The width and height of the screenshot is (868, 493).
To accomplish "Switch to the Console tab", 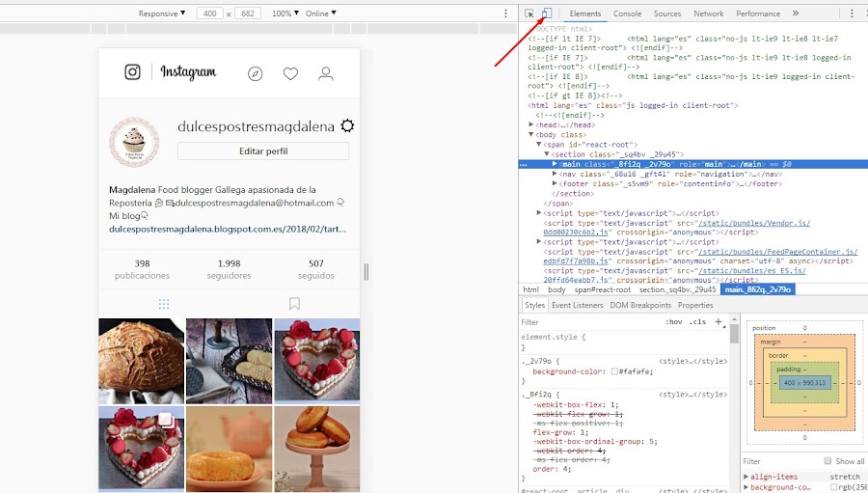I will (627, 14).
